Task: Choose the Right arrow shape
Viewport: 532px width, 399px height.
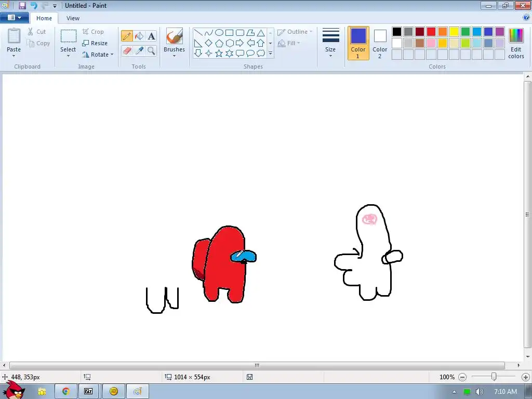Action: (240, 43)
